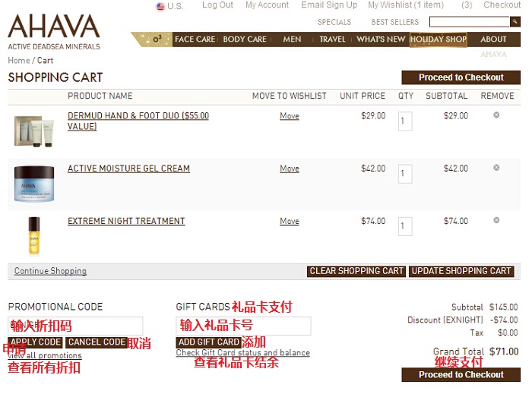Viewport: 532px width, 394px height.
Task: Open the Face Care menu
Action: [195, 39]
